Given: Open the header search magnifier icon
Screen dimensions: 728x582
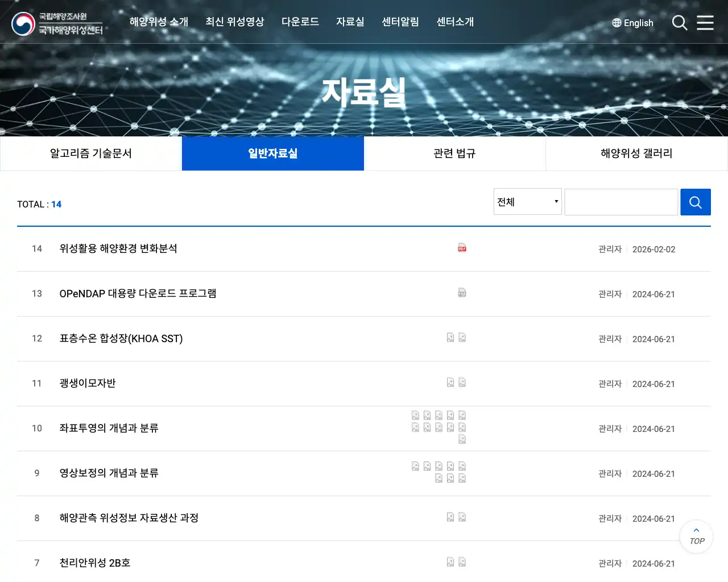Looking at the screenshot, I should pyautogui.click(x=679, y=23).
